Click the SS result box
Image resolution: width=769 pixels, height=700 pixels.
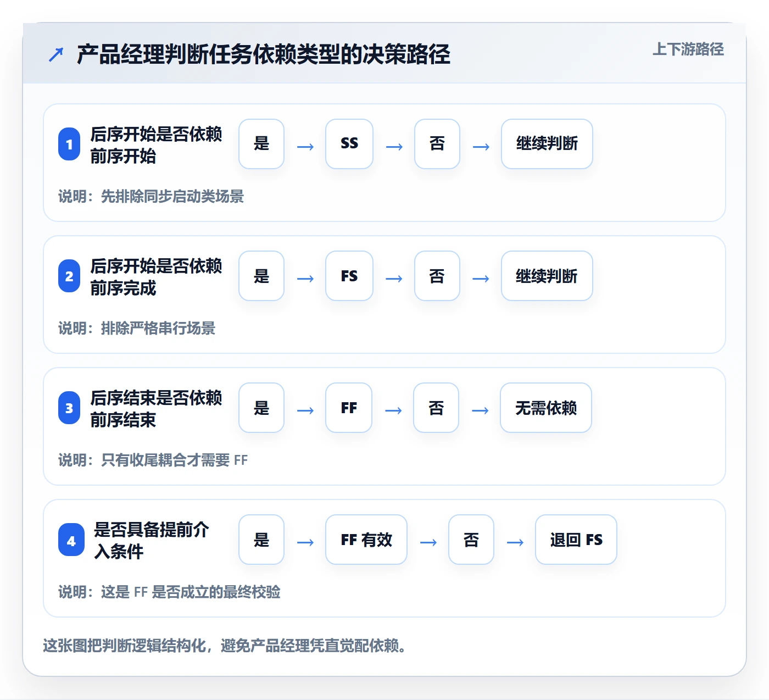click(349, 144)
